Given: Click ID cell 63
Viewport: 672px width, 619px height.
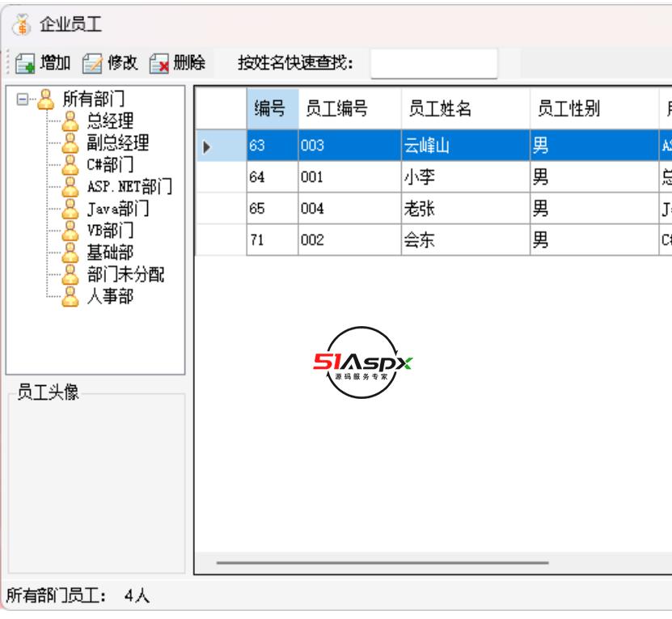Looking at the screenshot, I should (273, 146).
